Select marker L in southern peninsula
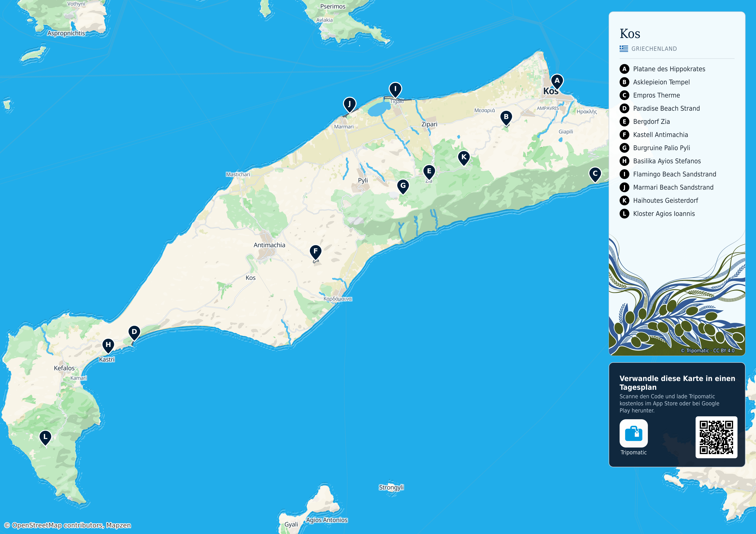 pyautogui.click(x=45, y=438)
